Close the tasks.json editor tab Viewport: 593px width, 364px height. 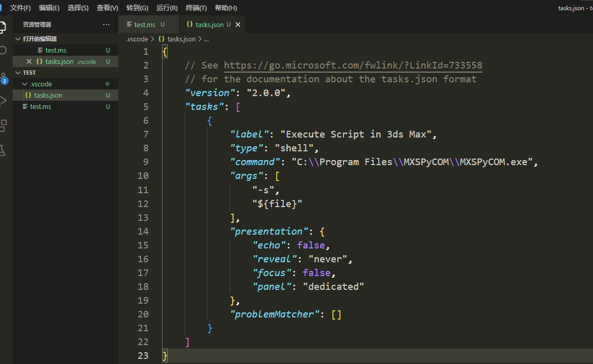pyautogui.click(x=238, y=25)
